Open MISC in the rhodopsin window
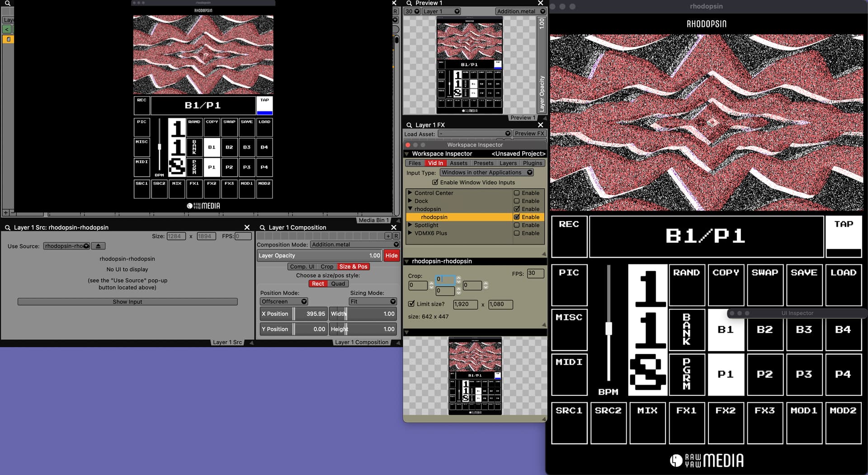The height and width of the screenshot is (475, 868). [x=569, y=330]
